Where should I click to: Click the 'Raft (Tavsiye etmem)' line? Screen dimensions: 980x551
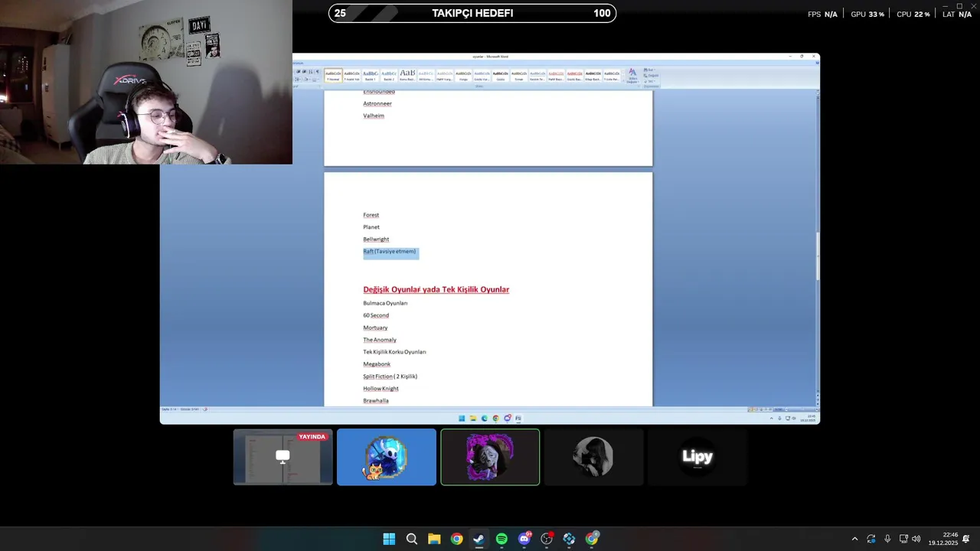tap(390, 251)
